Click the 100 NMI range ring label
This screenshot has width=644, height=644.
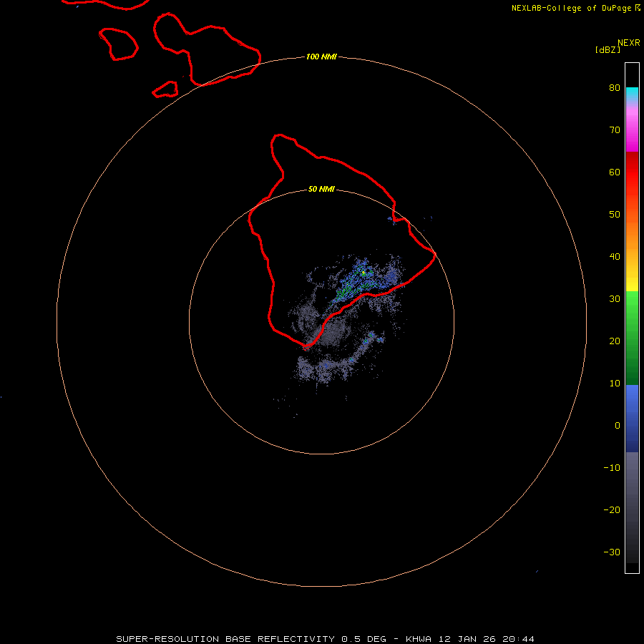321,57
